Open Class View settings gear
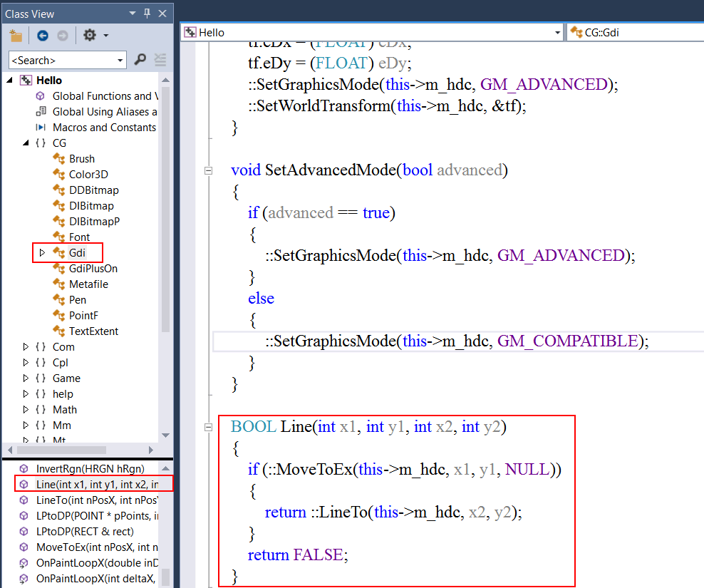Viewport: 704px width, 588px height. point(90,35)
